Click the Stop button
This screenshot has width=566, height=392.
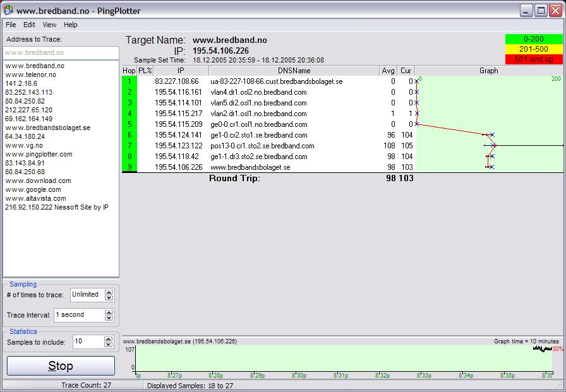pyautogui.click(x=61, y=365)
